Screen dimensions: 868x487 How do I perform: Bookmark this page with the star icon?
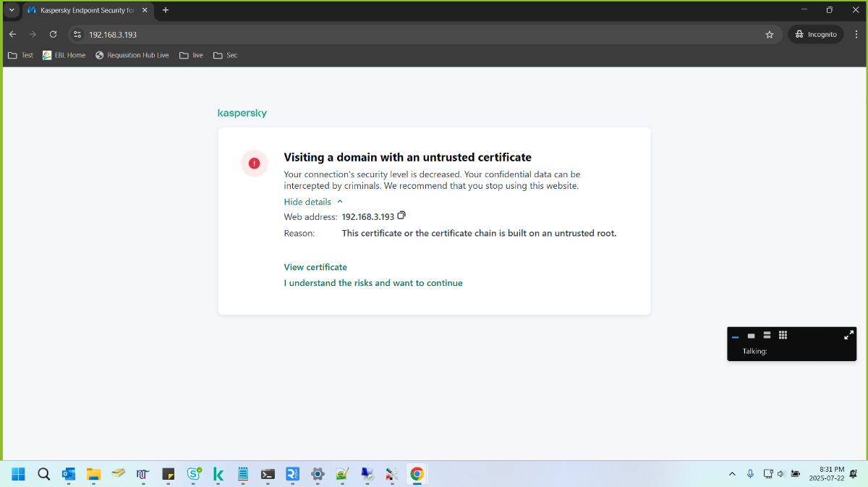[770, 34]
